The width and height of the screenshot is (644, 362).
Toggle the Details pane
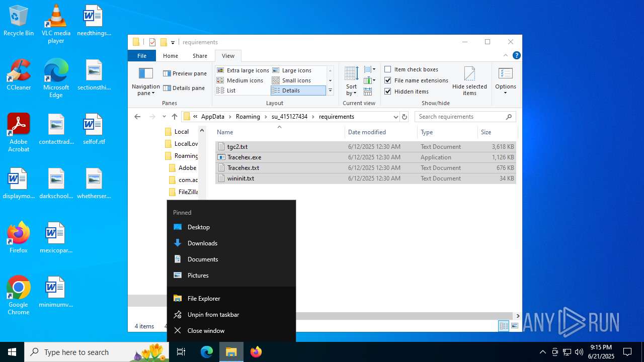point(184,88)
